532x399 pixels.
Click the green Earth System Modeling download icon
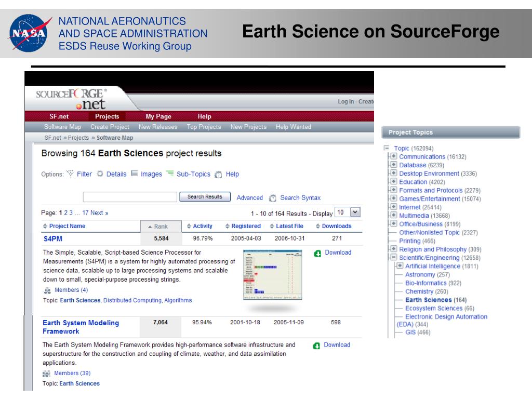[x=316, y=345]
